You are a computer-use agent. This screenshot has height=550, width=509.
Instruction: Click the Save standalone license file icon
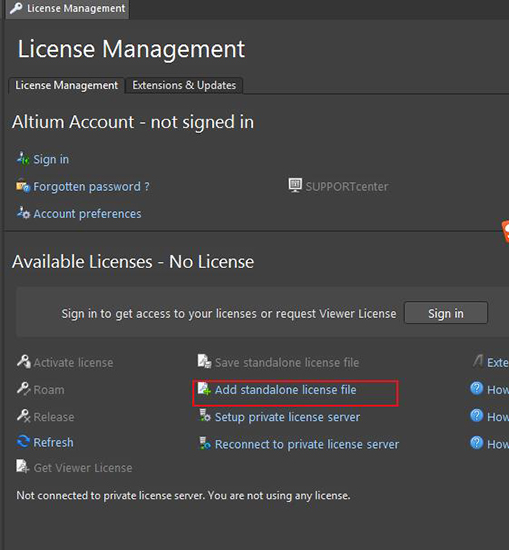click(204, 361)
